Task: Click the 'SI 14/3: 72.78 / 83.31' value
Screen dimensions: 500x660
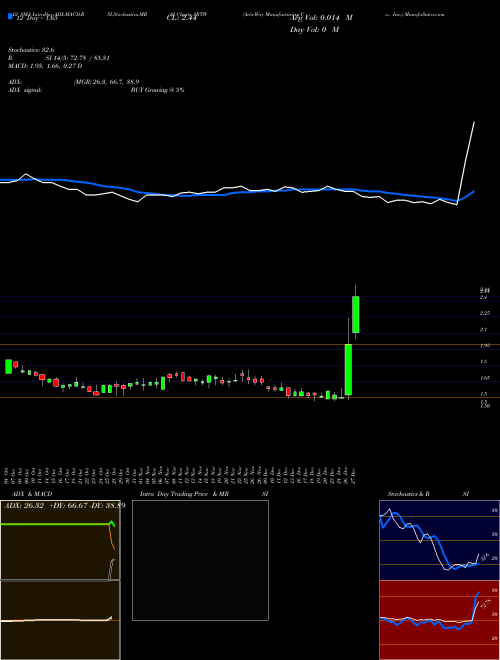Action: point(78,58)
